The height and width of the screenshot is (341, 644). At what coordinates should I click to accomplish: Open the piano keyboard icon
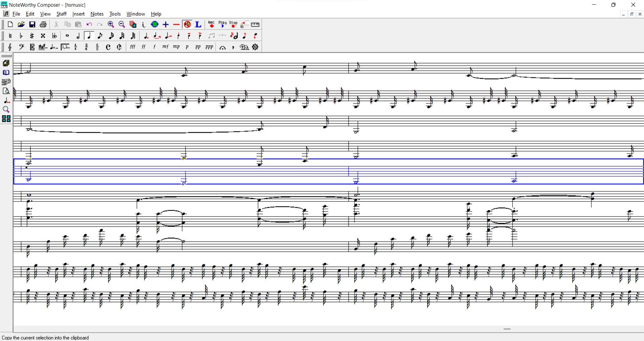(x=255, y=24)
